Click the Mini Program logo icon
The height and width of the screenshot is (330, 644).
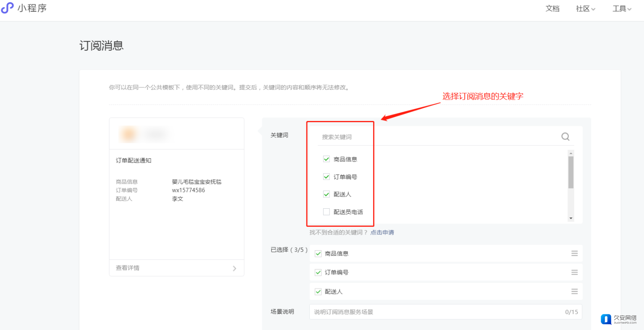pos(7,8)
